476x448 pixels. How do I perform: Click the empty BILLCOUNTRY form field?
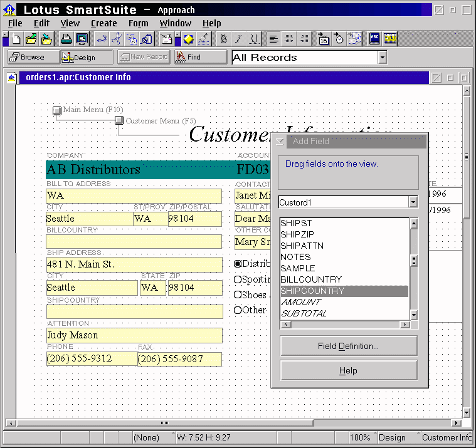134,241
